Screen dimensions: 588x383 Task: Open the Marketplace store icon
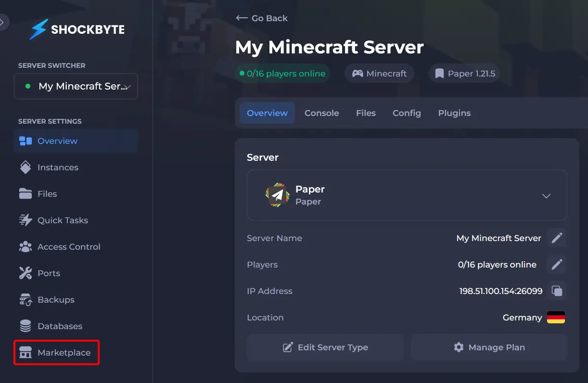click(25, 353)
